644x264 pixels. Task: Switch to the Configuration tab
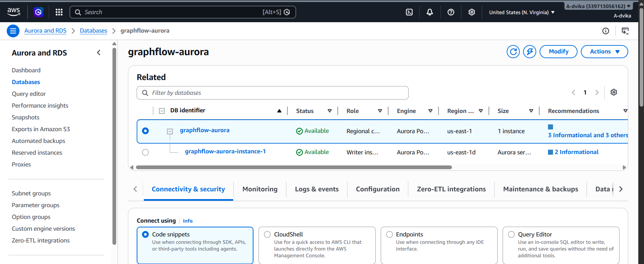[x=378, y=189]
